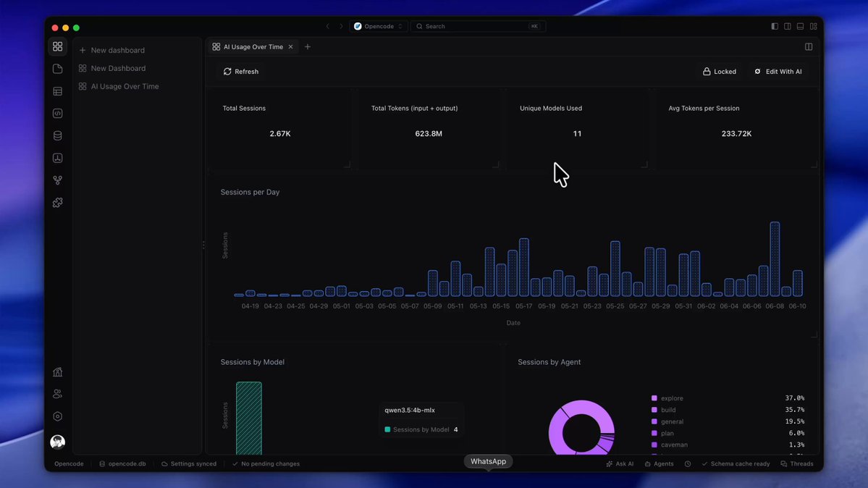This screenshot has width=868, height=488.
Task: Toggle the bottom panel
Action: [801, 27]
